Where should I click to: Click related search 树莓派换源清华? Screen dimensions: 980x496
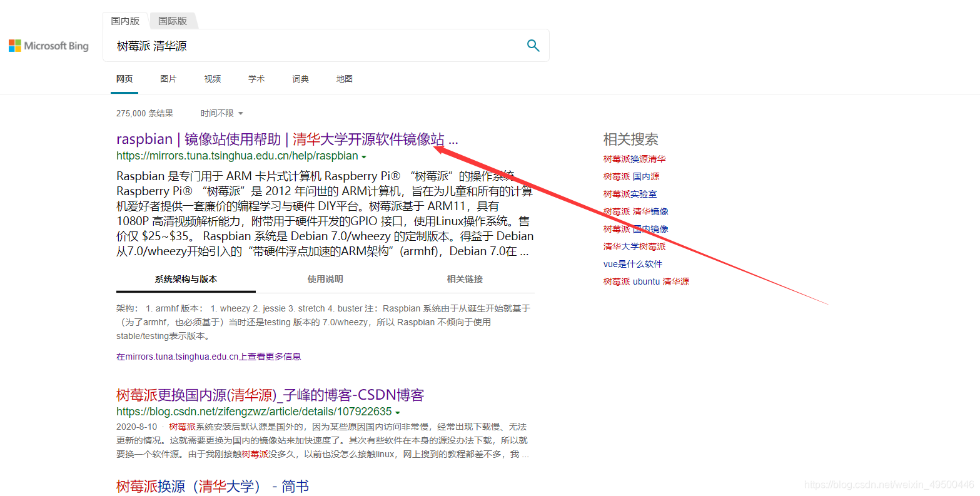point(634,159)
